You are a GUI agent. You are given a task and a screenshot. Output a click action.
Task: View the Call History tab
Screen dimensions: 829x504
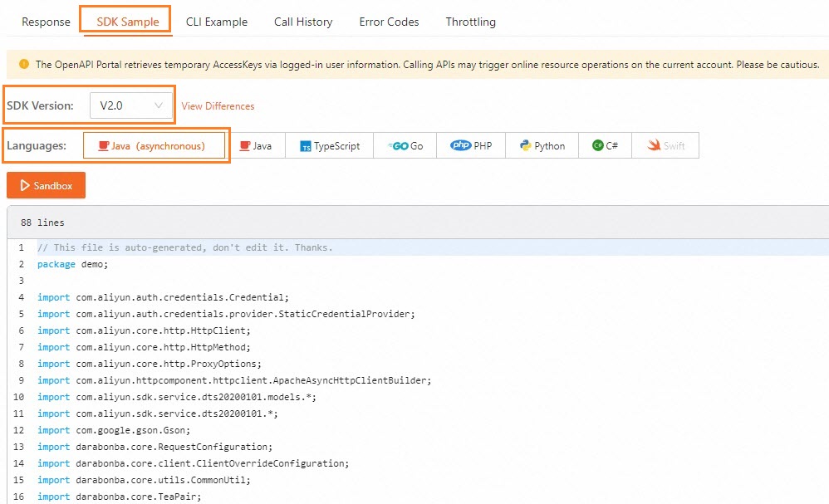tap(303, 22)
